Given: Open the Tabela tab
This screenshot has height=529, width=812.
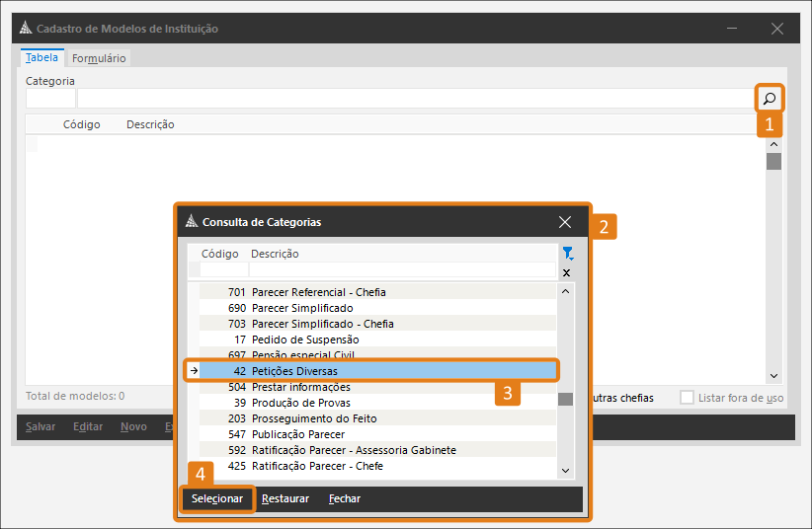Looking at the screenshot, I should [41, 57].
